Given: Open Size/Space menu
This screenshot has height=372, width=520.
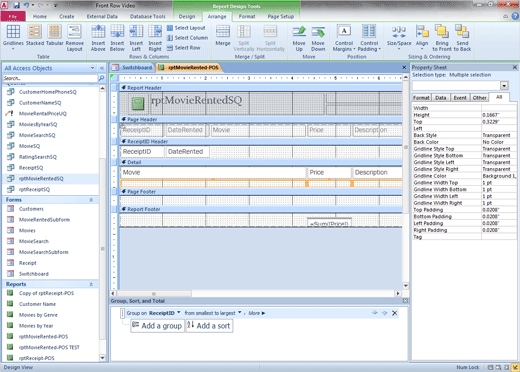Looking at the screenshot, I should (x=399, y=38).
